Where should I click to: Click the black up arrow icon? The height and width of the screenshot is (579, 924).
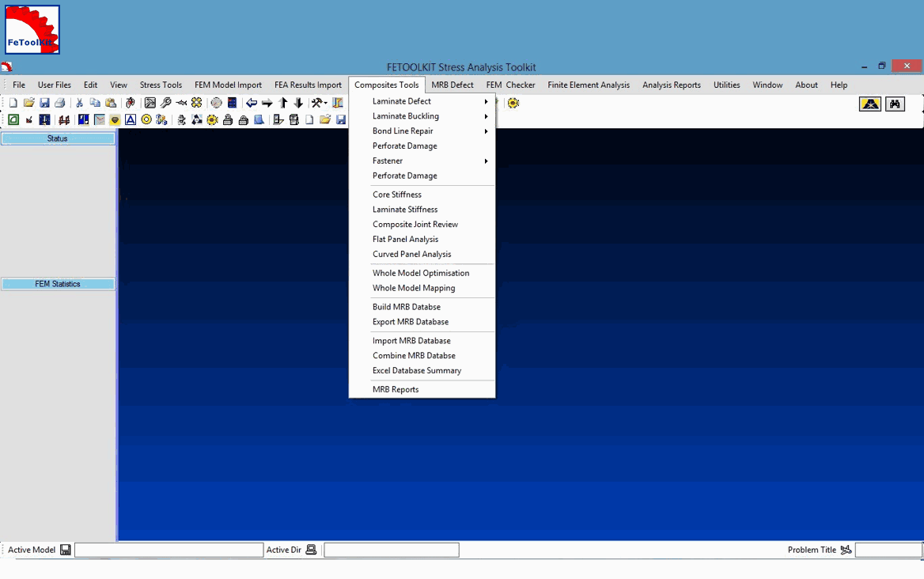tap(283, 103)
